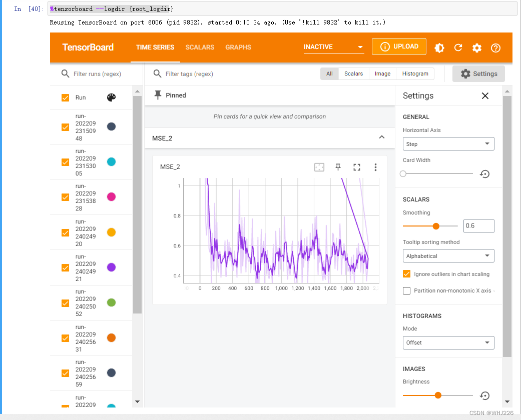Disable Ignore outliers in chart scaling
Viewport: 521px width, 420px height.
pos(406,274)
